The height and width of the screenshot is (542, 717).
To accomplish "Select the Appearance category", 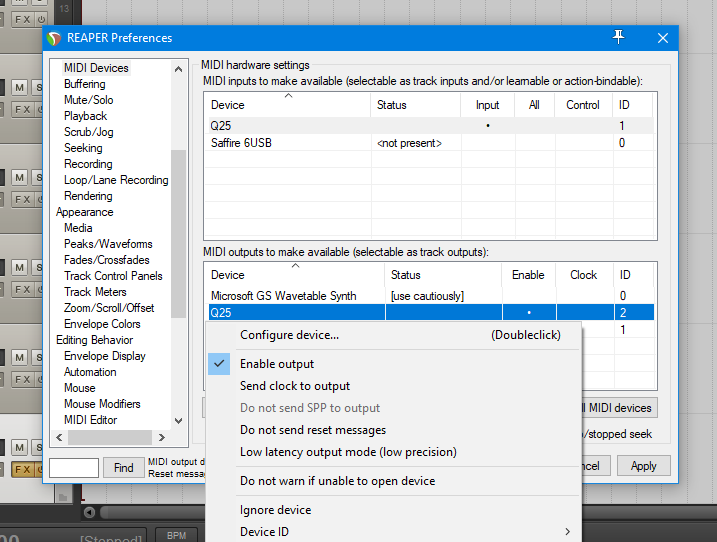I will click(x=85, y=212).
